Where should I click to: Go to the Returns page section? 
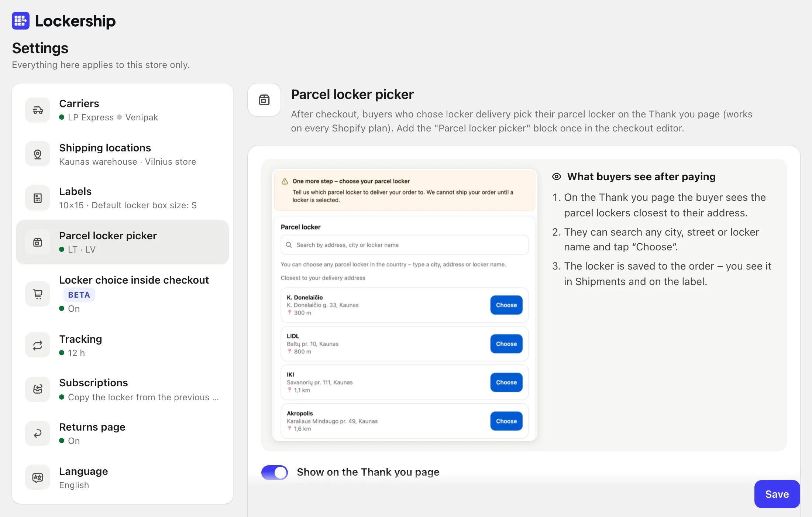pyautogui.click(x=123, y=434)
